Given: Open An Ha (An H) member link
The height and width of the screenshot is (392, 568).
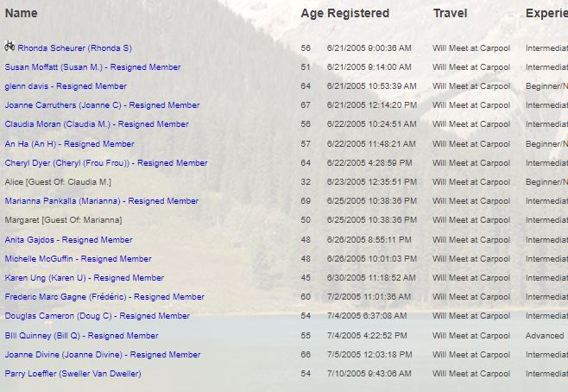Looking at the screenshot, I should (x=69, y=144).
